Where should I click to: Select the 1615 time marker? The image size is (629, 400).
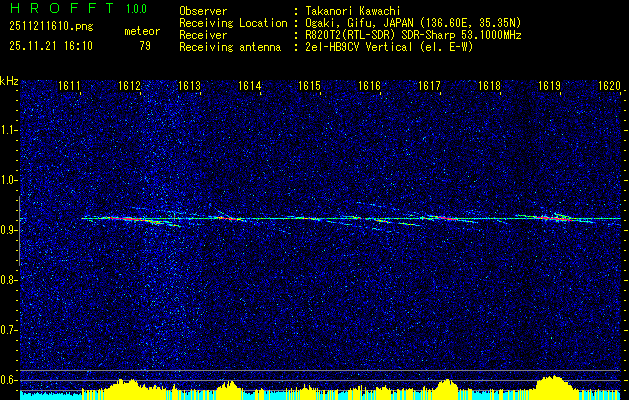pyautogui.click(x=310, y=87)
